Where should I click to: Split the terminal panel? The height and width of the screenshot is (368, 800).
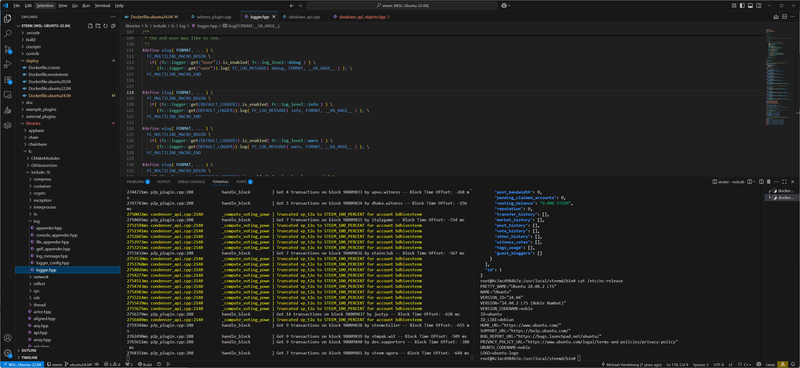(761, 182)
